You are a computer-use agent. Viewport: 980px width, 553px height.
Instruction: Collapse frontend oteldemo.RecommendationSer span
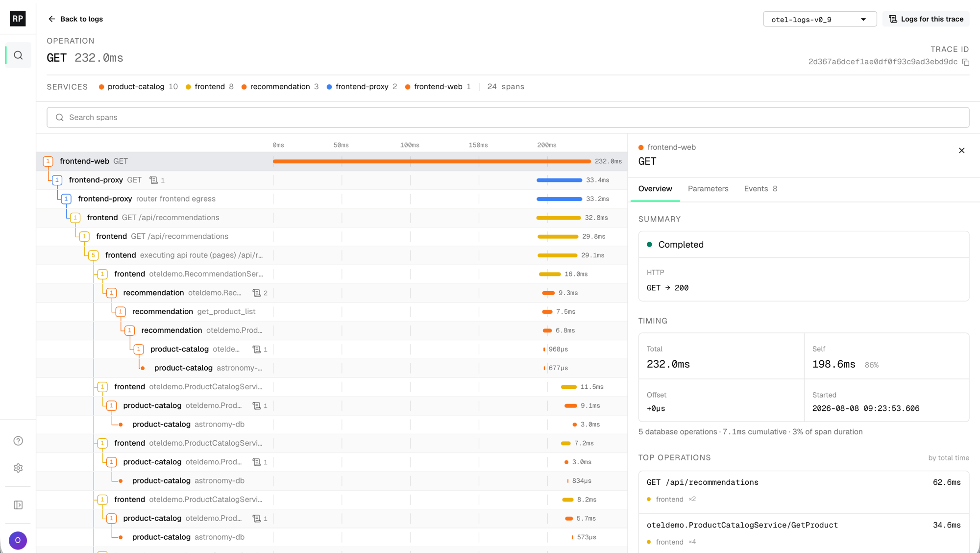pos(102,274)
